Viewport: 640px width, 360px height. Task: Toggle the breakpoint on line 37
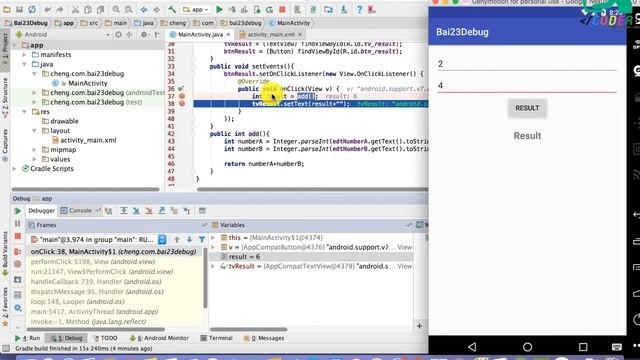click(x=182, y=96)
